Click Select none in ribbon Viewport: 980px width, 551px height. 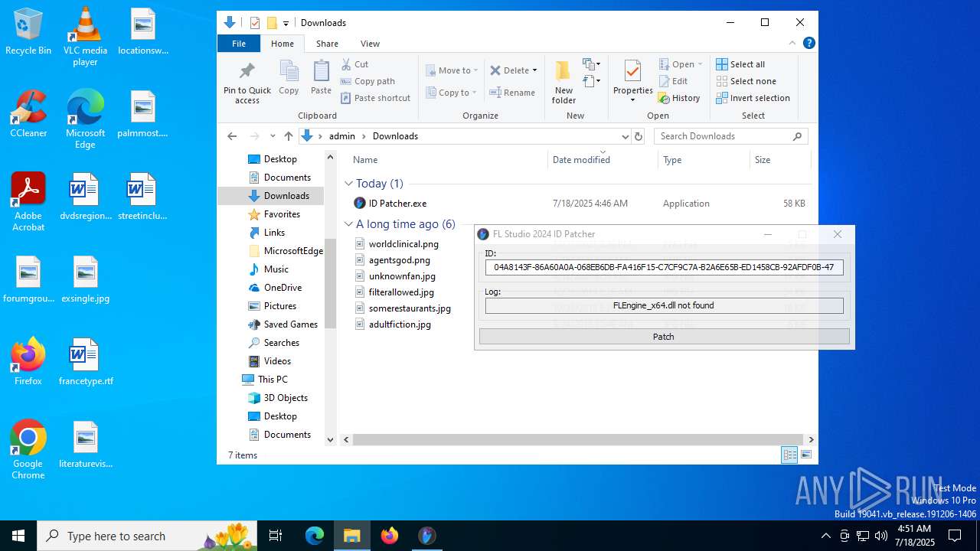746,81
